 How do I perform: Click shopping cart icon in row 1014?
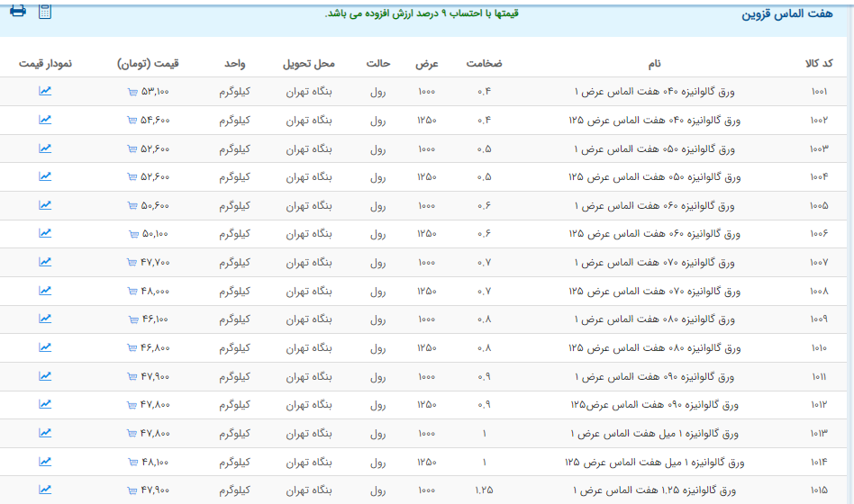pos(133,463)
